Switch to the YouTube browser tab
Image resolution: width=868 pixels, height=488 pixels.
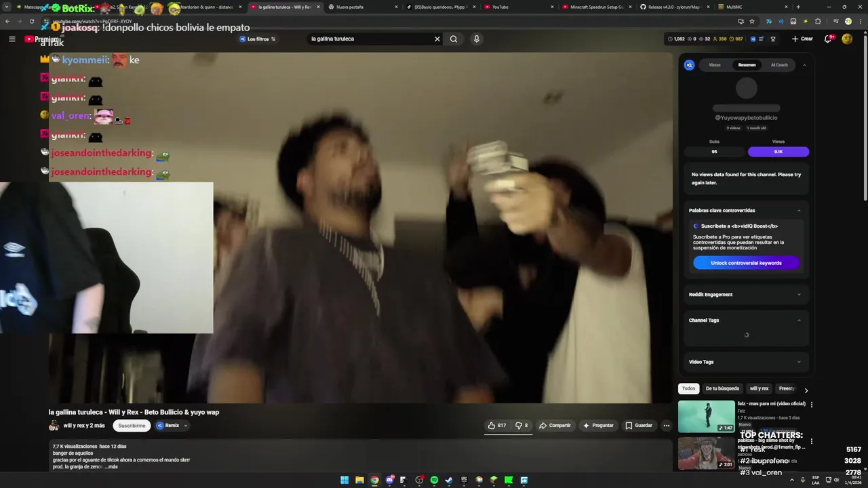518,7
